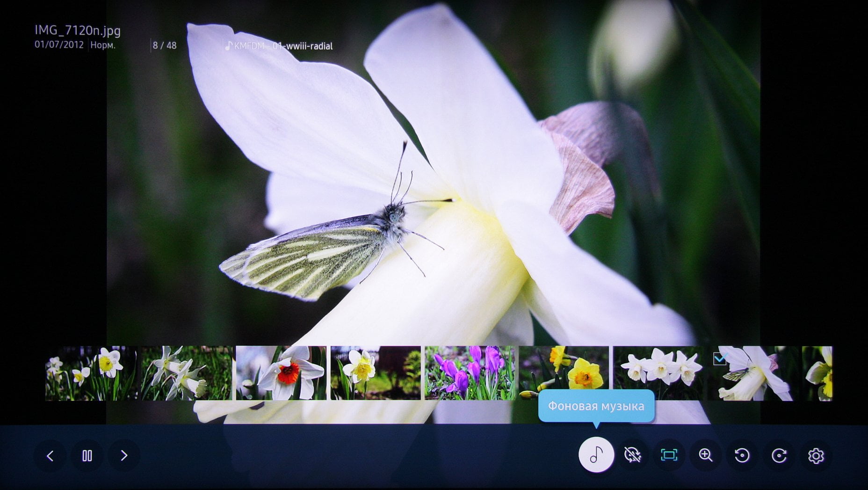The width and height of the screenshot is (868, 490).
Task: Open background music settings
Action: click(596, 454)
